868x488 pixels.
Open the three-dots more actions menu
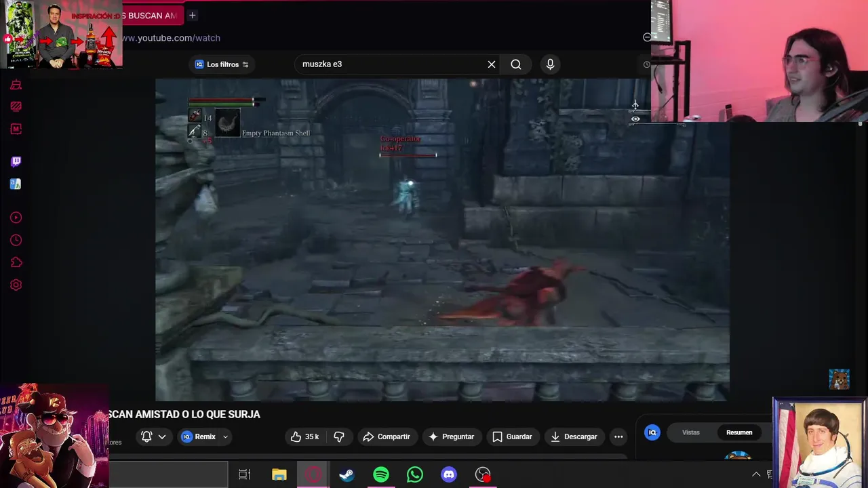pos(618,436)
